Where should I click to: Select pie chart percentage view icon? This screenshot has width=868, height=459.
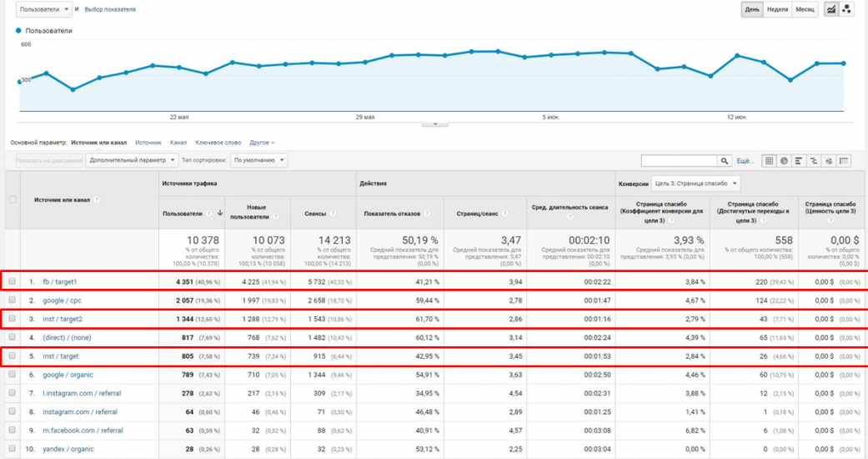[x=784, y=161]
